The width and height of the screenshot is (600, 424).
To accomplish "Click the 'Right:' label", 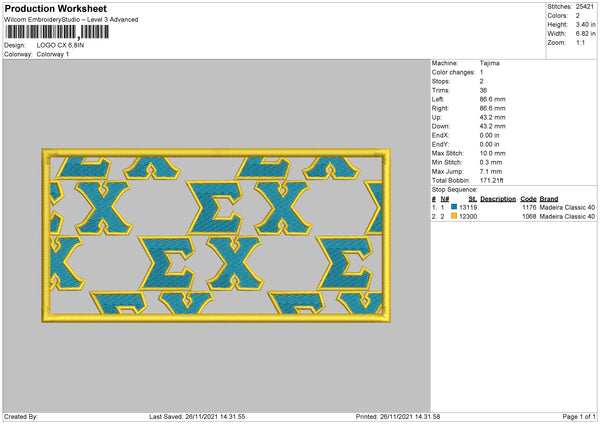I will click(440, 108).
